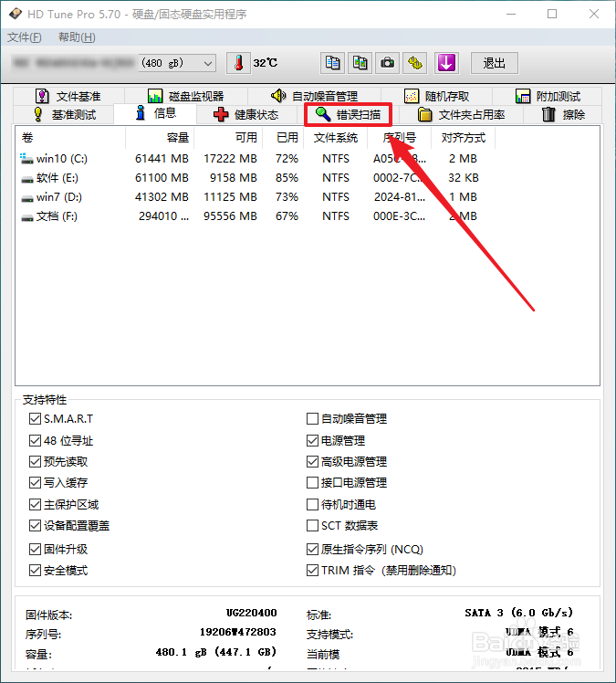This screenshot has width=616, height=683.
Task: Toggle the 高级电源管理 checkbox
Action: (x=312, y=461)
